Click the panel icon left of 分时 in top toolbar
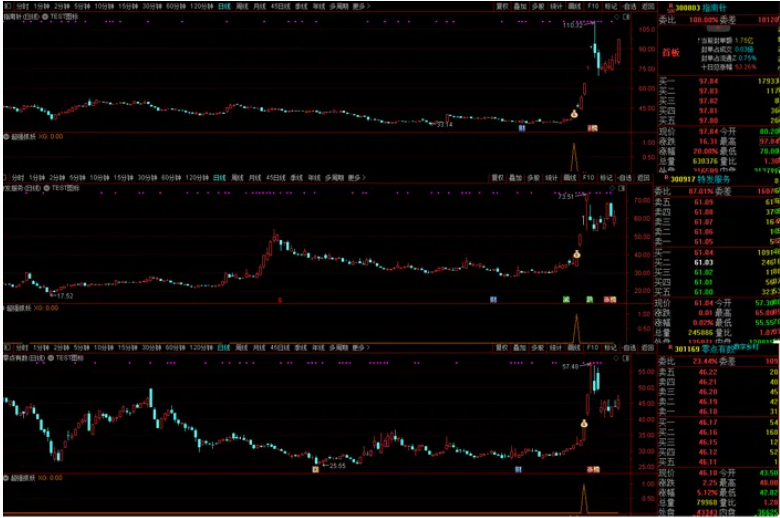 (x=6, y=6)
